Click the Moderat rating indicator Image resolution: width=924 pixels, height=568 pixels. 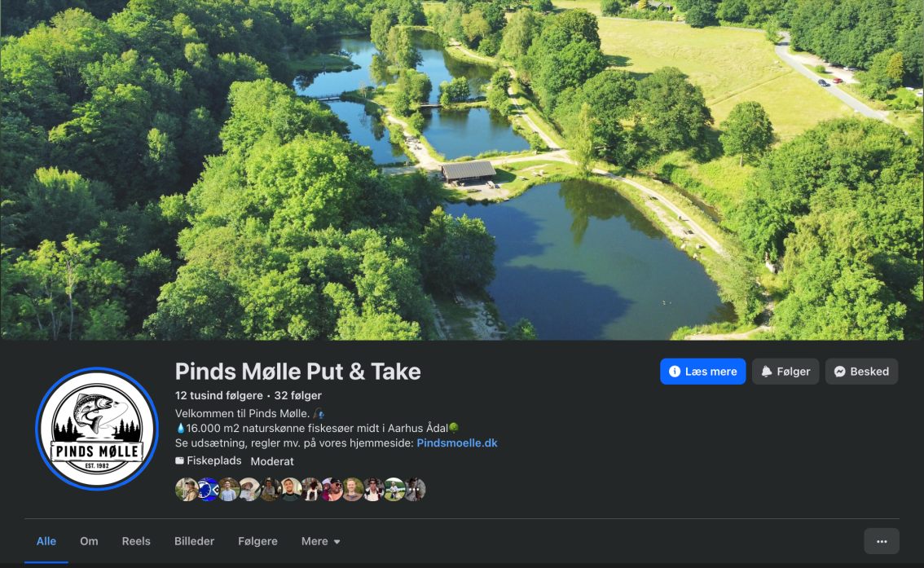pyautogui.click(x=271, y=460)
